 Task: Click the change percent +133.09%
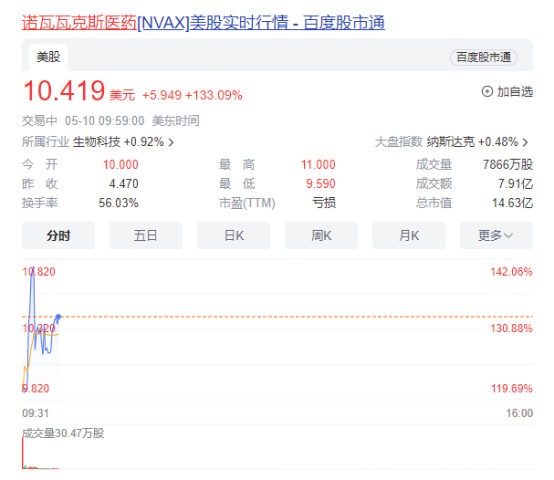pos(214,95)
